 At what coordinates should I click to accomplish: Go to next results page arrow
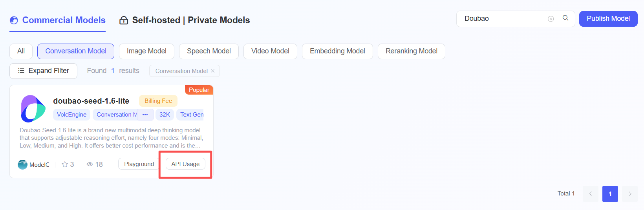click(x=630, y=194)
